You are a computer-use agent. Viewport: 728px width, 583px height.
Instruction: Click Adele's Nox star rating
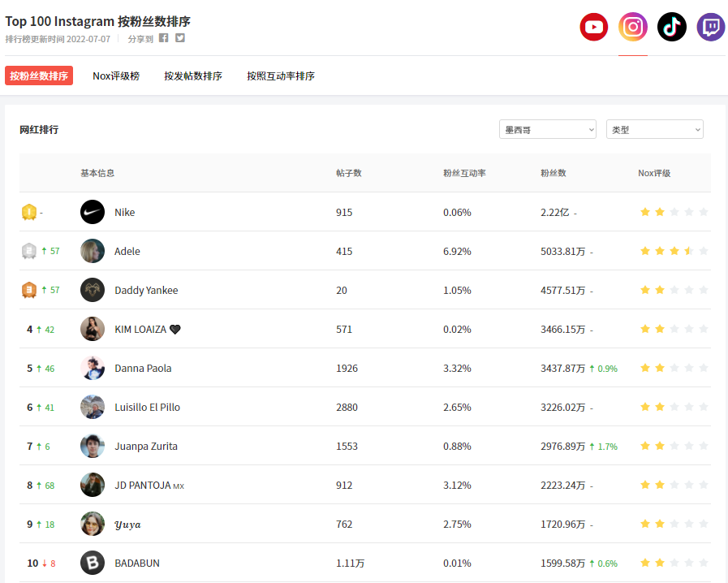pos(674,252)
